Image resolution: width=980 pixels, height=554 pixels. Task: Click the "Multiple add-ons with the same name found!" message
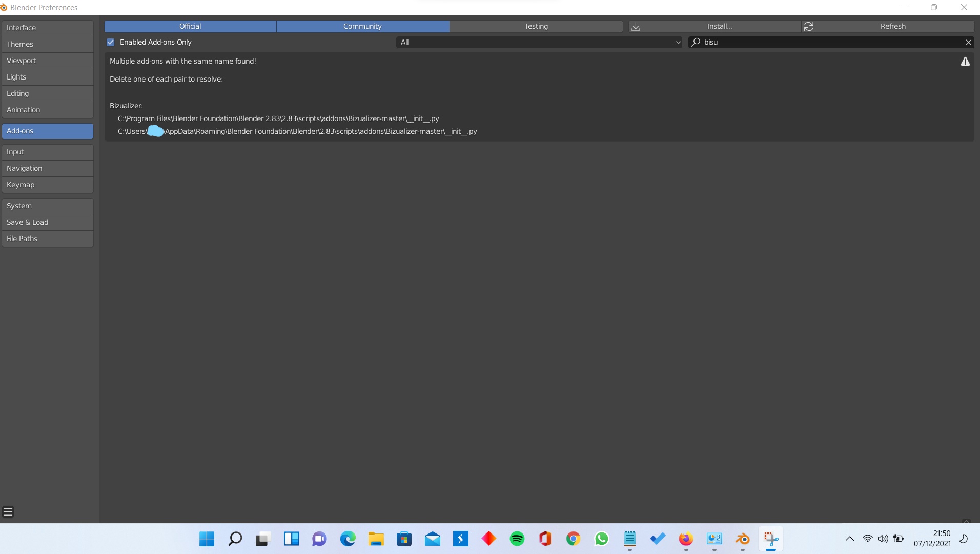tap(183, 61)
